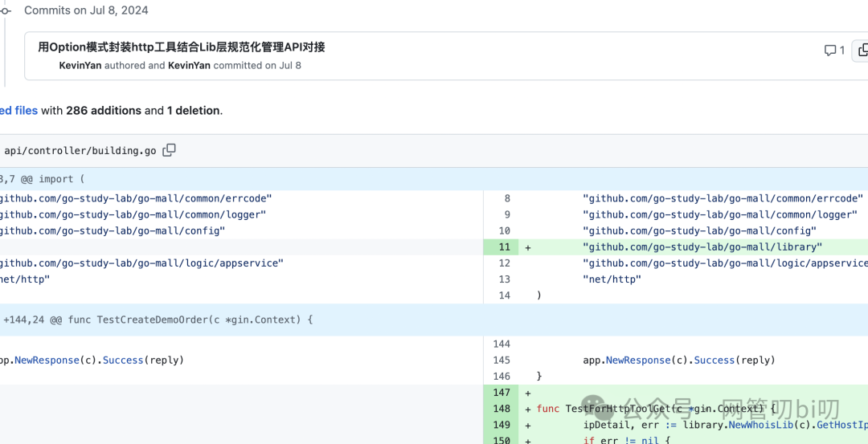The height and width of the screenshot is (444, 868).
Task: Click line number 144 in diff
Action: pos(502,344)
